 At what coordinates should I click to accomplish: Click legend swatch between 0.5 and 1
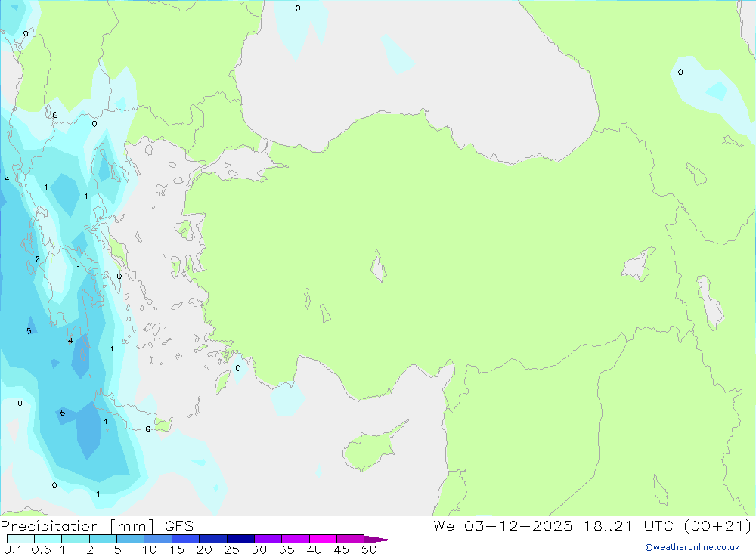[48, 539]
